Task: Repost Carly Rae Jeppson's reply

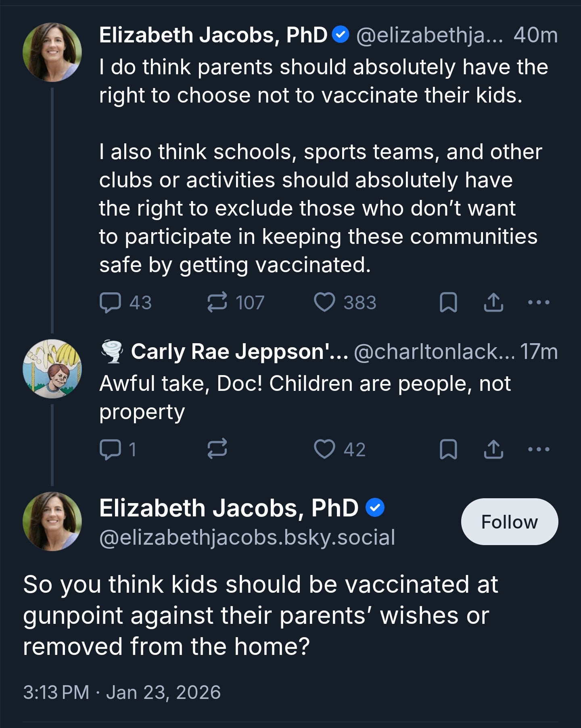Action: point(217,449)
